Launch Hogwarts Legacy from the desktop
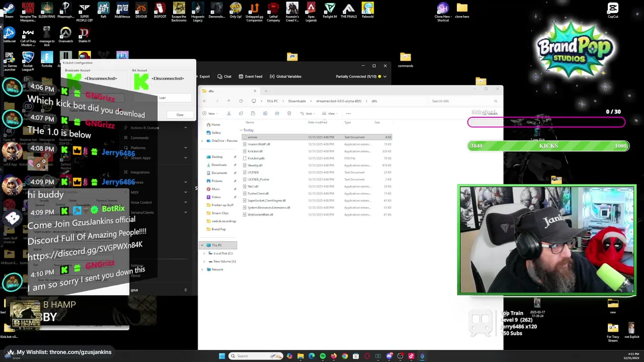 198,12
